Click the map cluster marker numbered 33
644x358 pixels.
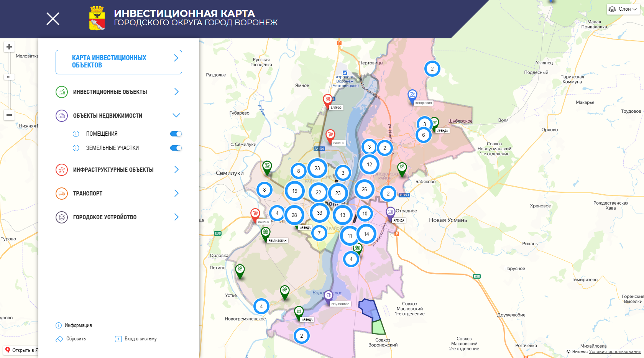[x=320, y=213]
